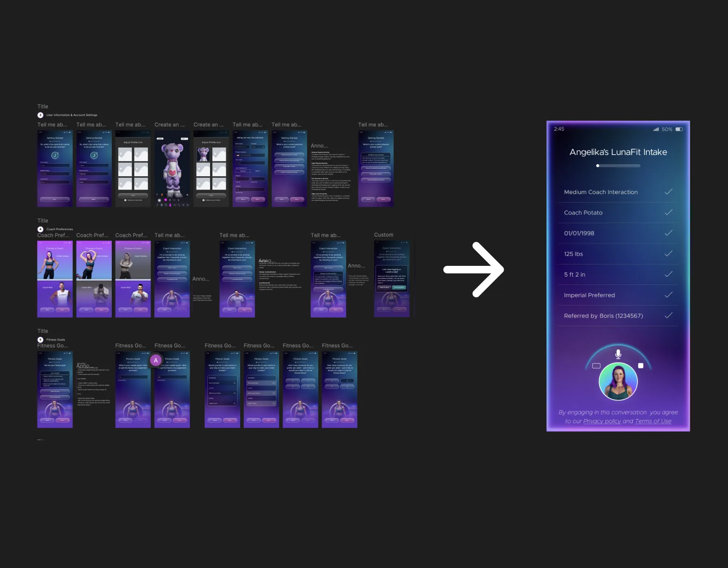
Task: Click the purple A collaborator avatar marker
Action: 156,360
